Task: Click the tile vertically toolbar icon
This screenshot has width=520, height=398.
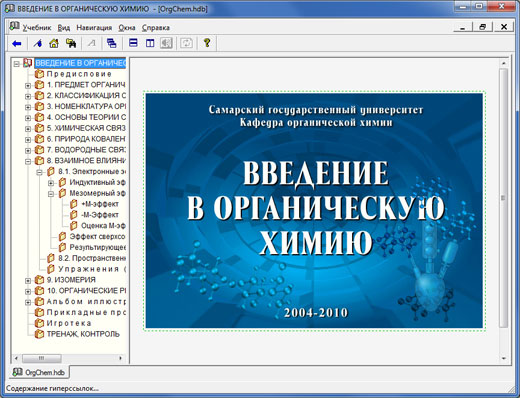Action: point(150,43)
